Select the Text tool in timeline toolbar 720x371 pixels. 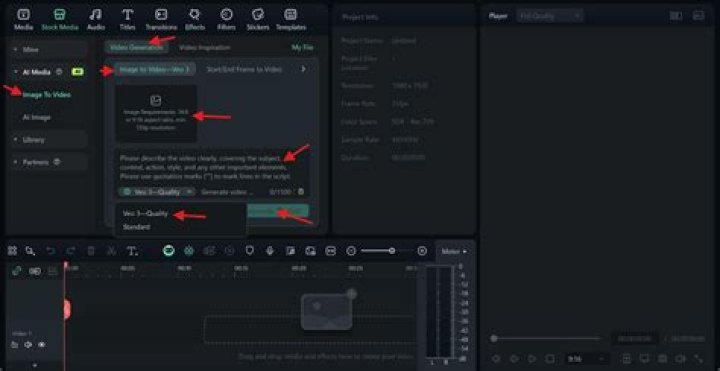132,251
